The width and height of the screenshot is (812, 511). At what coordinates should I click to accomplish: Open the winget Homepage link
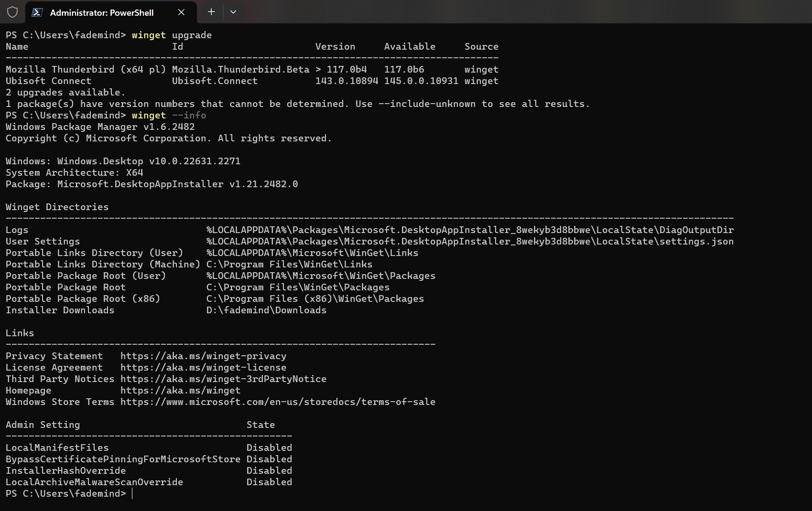click(180, 390)
